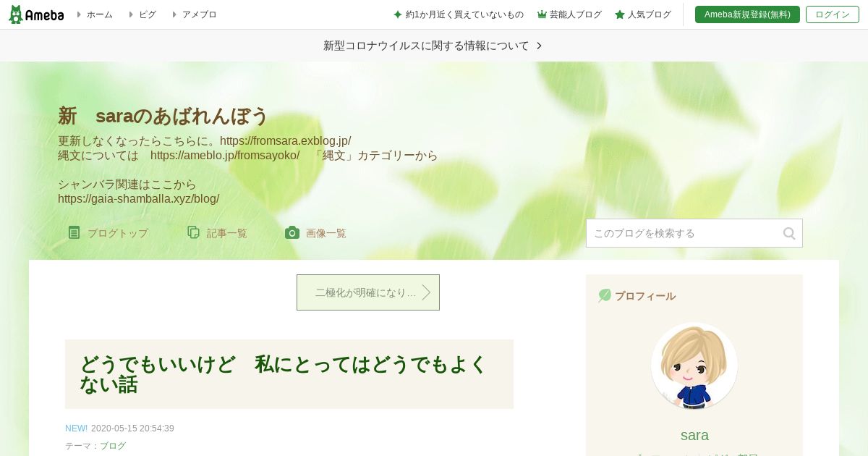The height and width of the screenshot is (456, 868).
Task: Open the sara profile name link
Action: point(694,435)
